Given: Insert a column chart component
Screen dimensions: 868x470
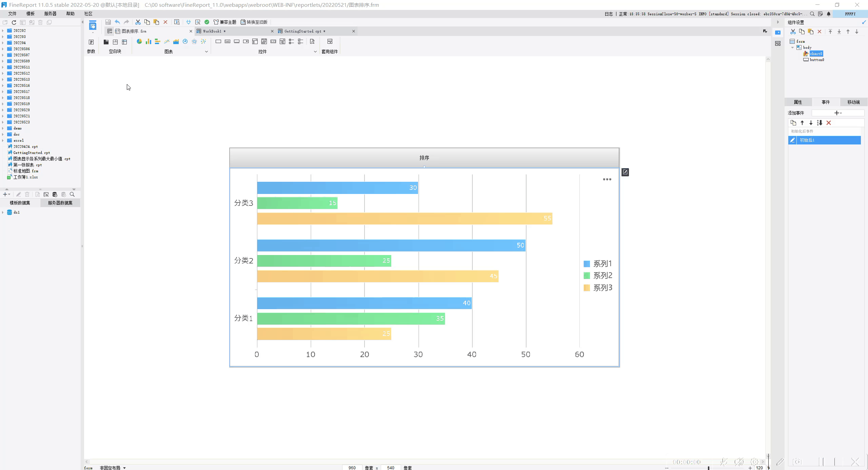Looking at the screenshot, I should pyautogui.click(x=148, y=41).
